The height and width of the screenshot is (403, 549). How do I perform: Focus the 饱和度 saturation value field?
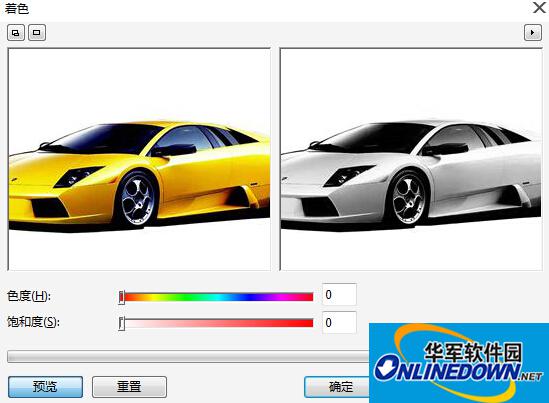(339, 322)
